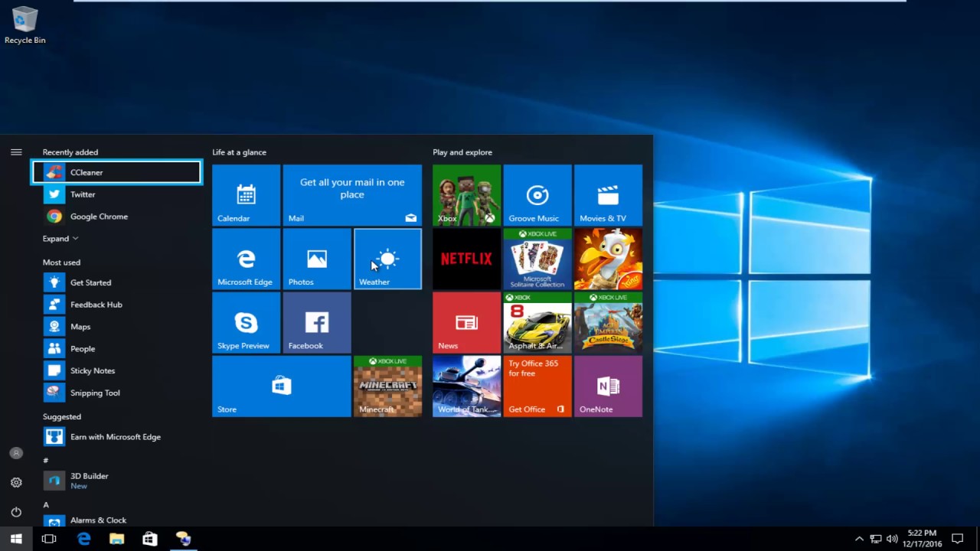Open Alarms & Clock entry
980x551 pixels.
tap(116, 520)
